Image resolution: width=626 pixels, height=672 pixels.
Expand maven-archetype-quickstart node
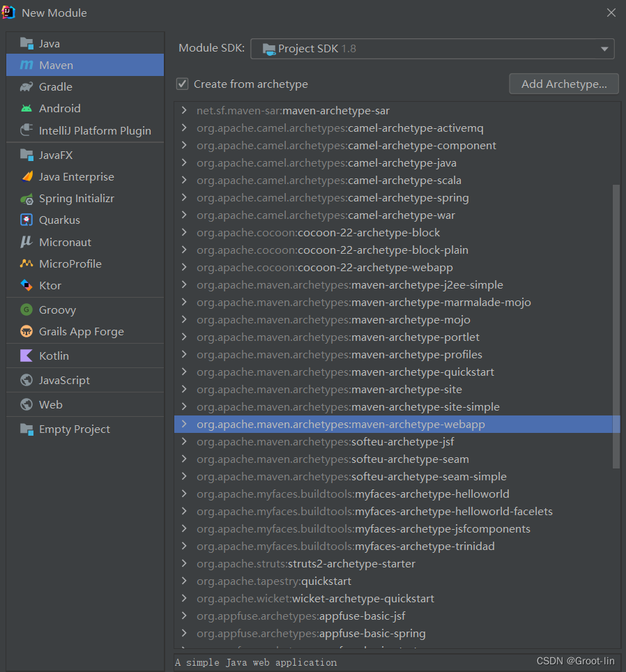pos(184,372)
